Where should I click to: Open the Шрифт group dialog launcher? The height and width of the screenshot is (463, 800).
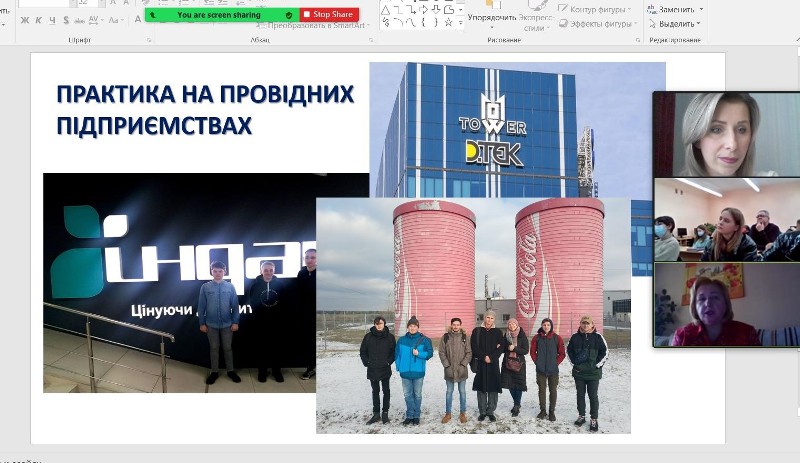(149, 40)
